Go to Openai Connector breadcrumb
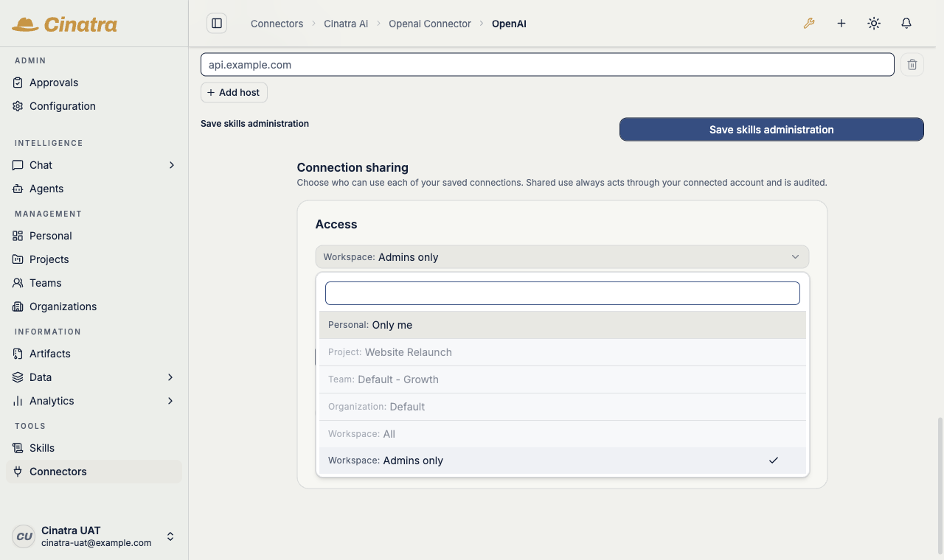This screenshot has height=560, width=944. [430, 24]
